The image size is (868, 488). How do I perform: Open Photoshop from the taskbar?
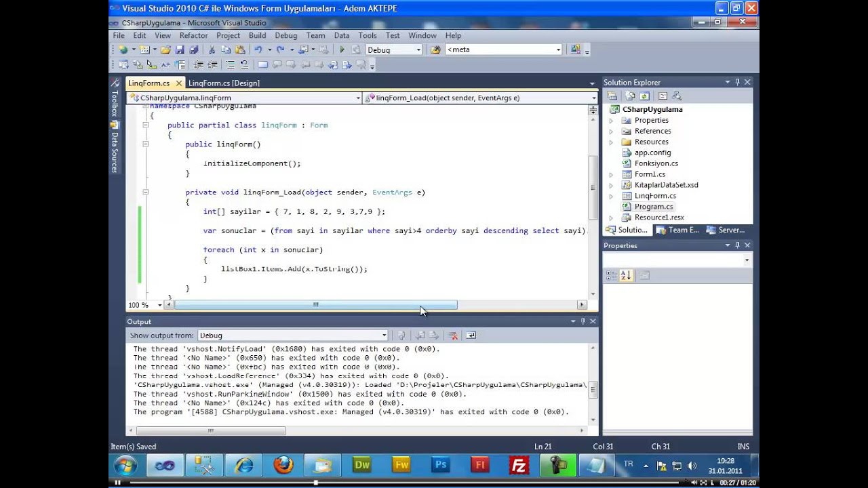[x=440, y=465]
